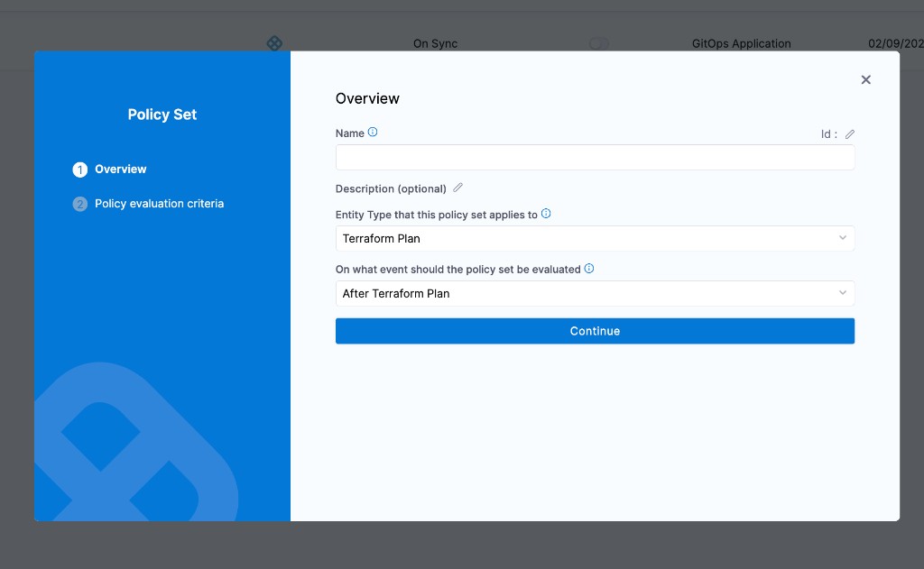Click the step 2 circle in the sidebar
The width and height of the screenshot is (924, 569).
click(80, 203)
